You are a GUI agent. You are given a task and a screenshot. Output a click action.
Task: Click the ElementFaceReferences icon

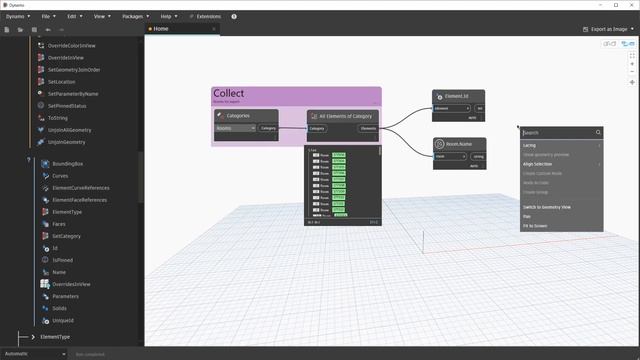pyautogui.click(x=45, y=200)
